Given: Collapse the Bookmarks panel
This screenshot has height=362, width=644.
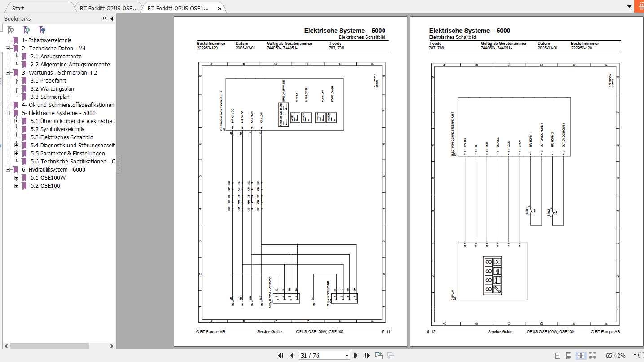Looking at the screenshot, I should 112,18.
